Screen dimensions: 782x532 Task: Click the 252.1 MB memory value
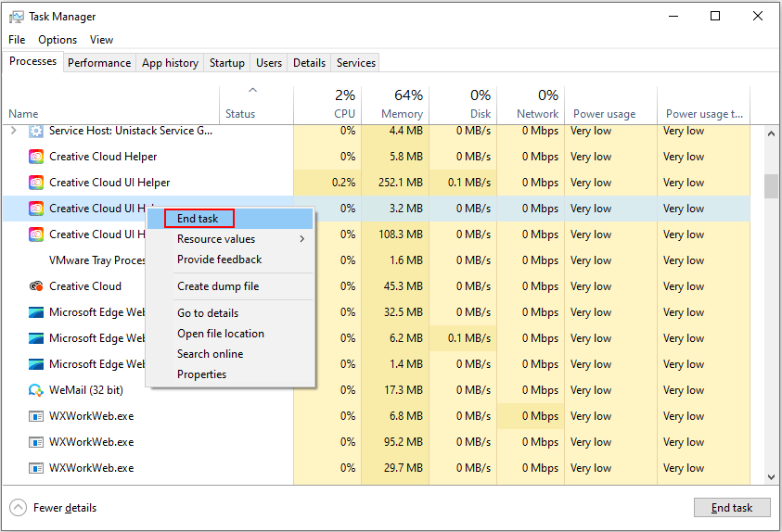tap(401, 183)
